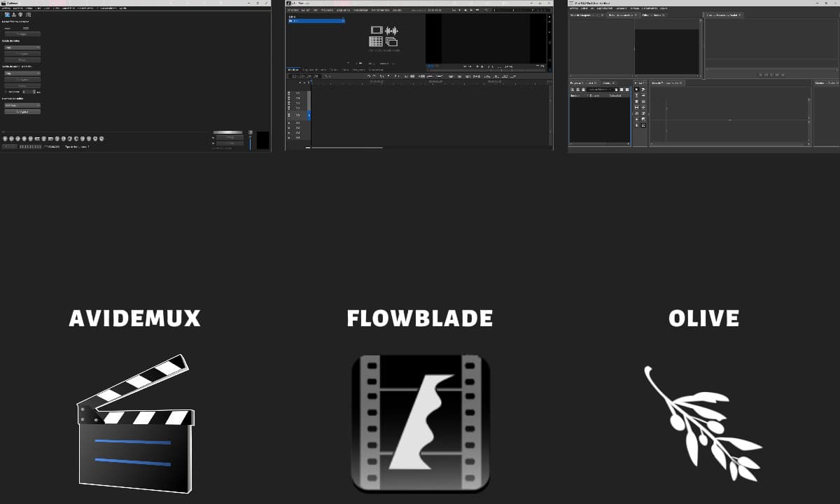Select track V1 header in Flowblade timeline

point(298,115)
